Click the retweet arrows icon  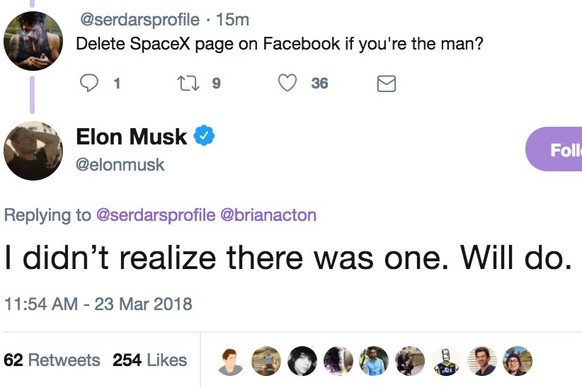click(188, 83)
